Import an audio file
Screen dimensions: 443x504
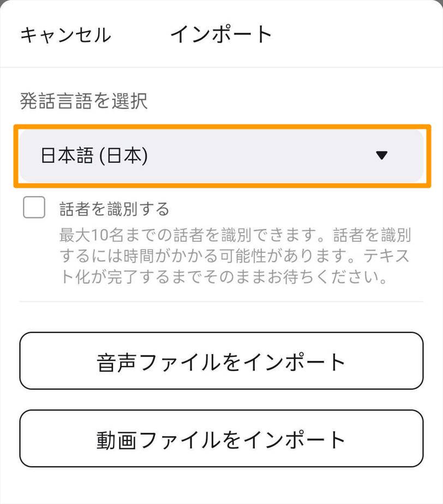tap(221, 361)
